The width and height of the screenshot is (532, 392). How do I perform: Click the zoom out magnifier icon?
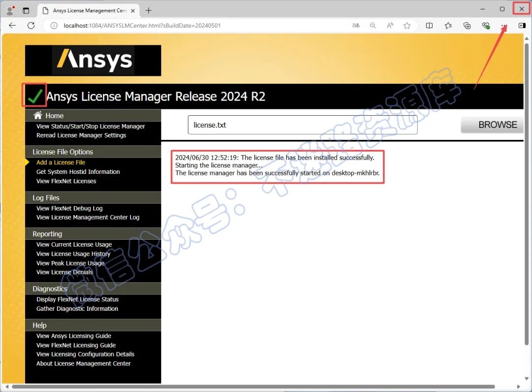[x=373, y=26]
